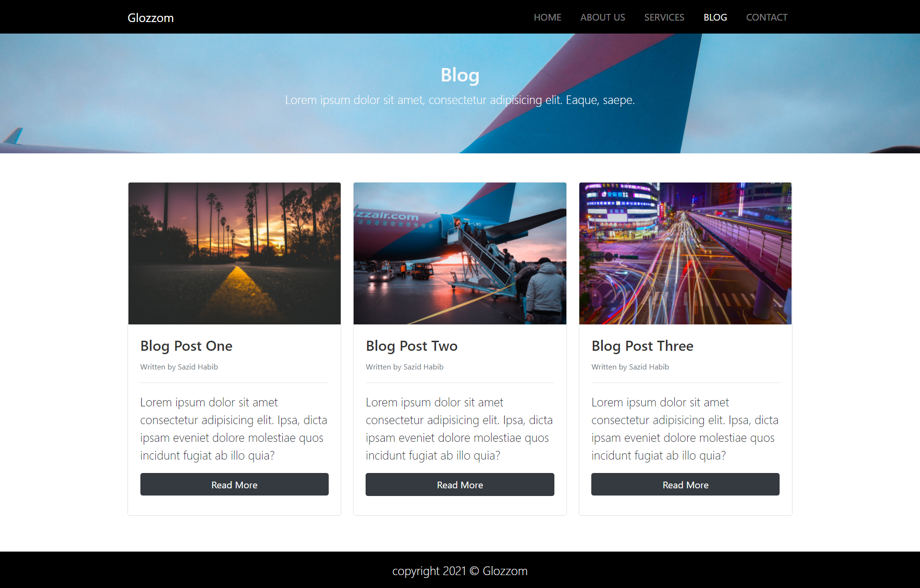Click the sunset road post image
The height and width of the screenshot is (588, 920).
pyautogui.click(x=234, y=254)
